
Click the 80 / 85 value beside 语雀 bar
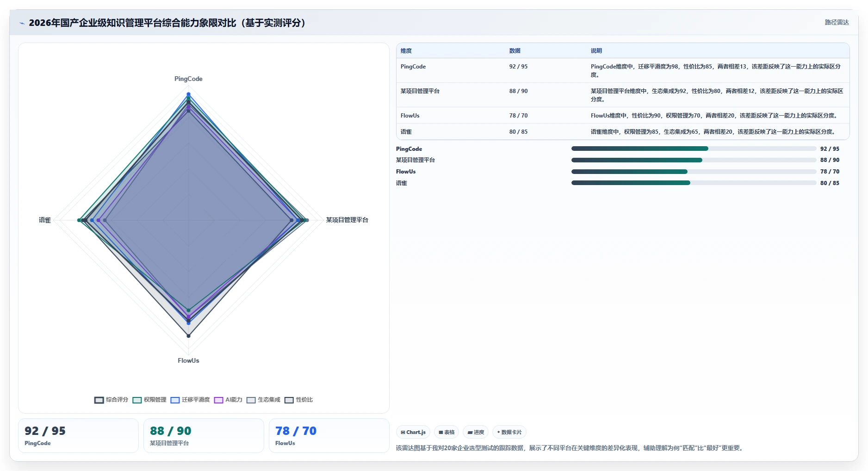coord(830,183)
